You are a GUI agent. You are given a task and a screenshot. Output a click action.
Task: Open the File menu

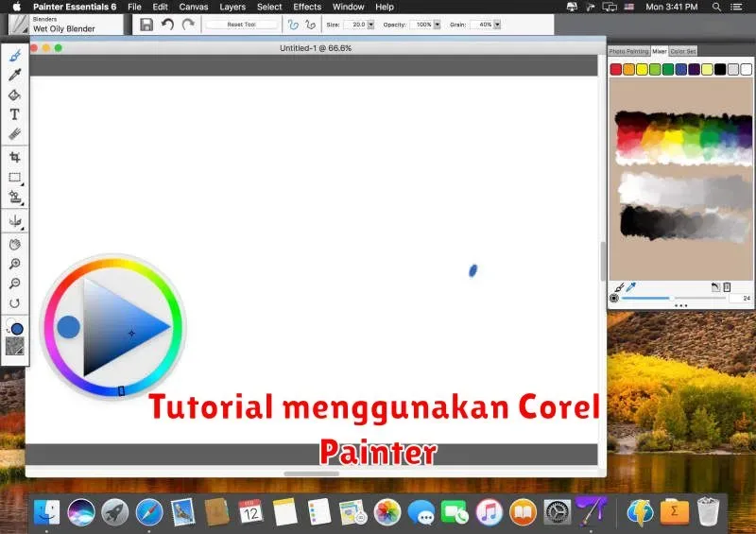pyautogui.click(x=134, y=7)
